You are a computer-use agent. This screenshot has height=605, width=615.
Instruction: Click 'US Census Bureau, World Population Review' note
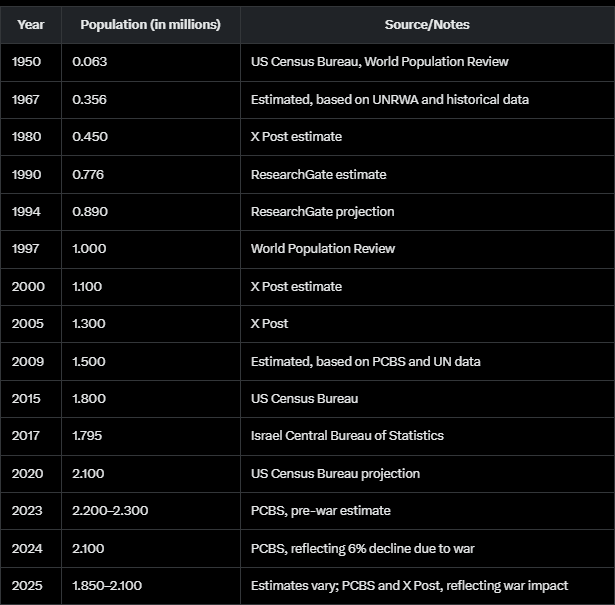[380, 62]
